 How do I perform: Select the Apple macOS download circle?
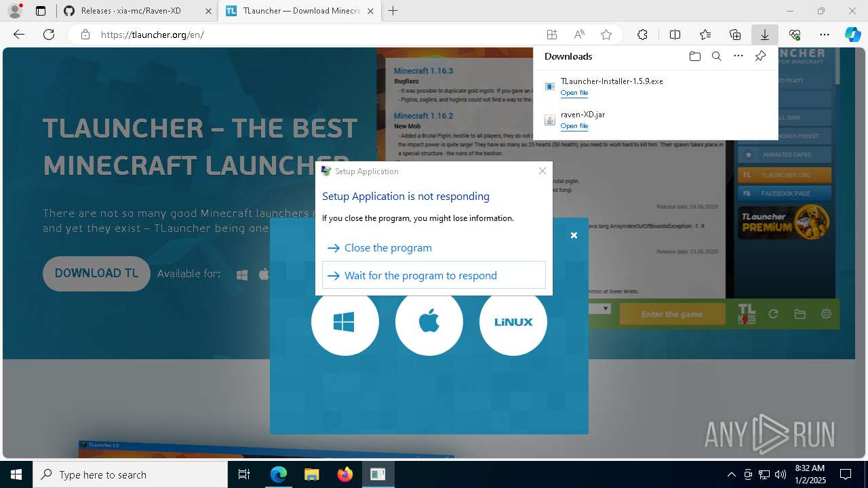429,322
